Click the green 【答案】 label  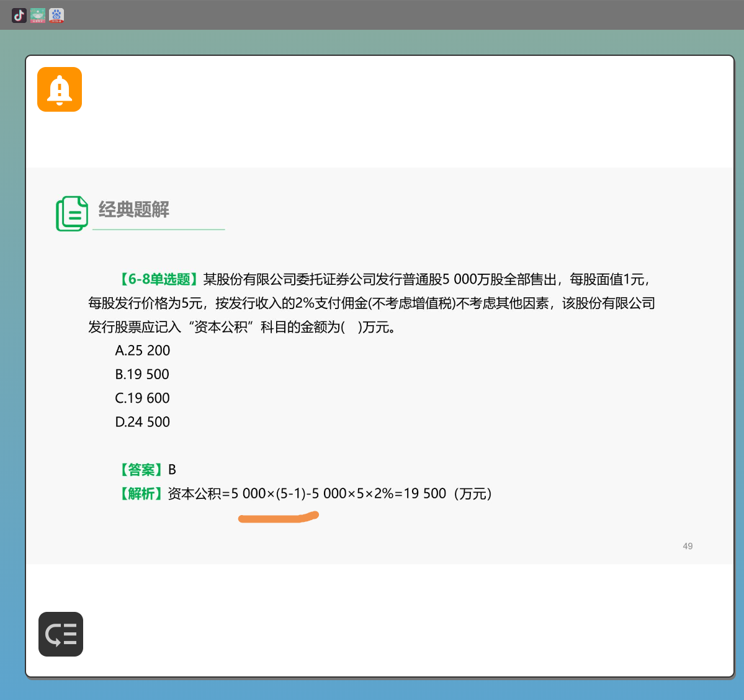coord(141,470)
